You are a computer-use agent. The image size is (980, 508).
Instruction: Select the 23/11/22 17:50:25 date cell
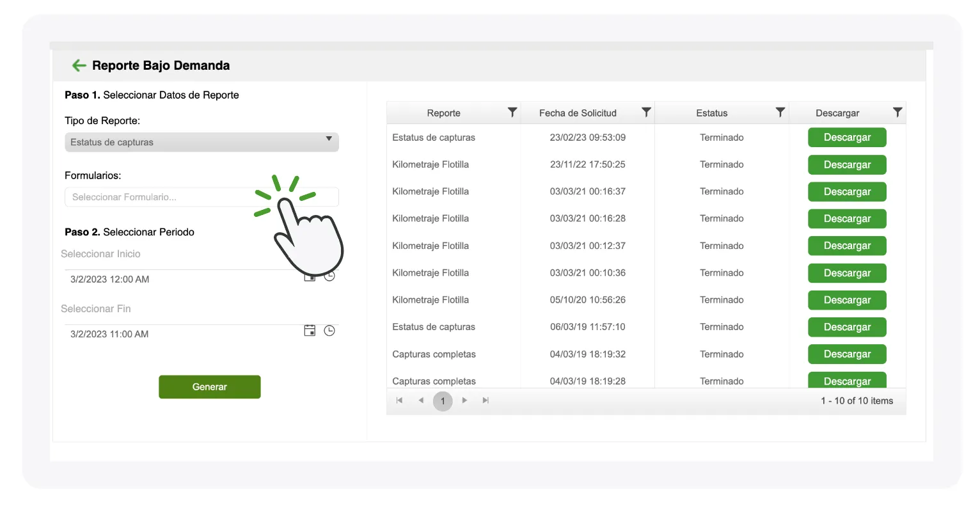point(588,164)
